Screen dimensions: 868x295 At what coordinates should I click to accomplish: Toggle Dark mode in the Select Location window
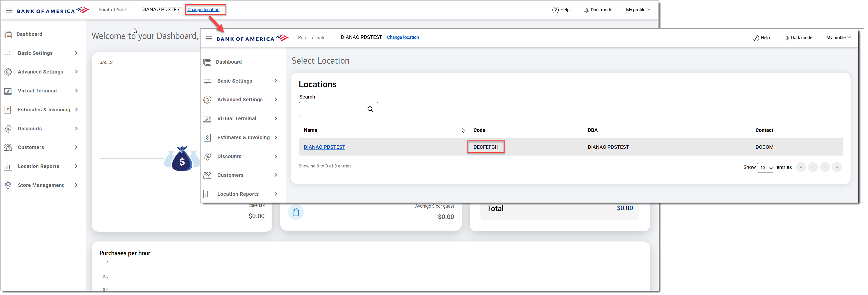(798, 38)
